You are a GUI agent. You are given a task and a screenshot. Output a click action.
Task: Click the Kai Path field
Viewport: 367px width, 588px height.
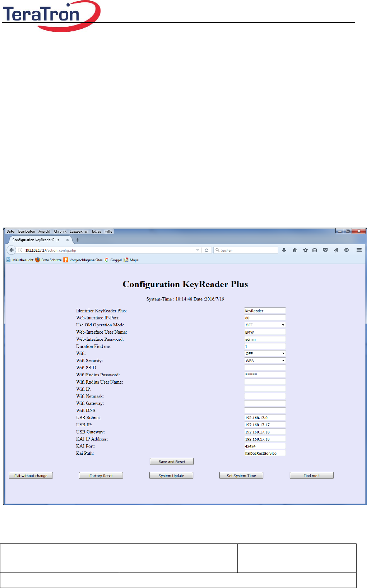click(265, 453)
